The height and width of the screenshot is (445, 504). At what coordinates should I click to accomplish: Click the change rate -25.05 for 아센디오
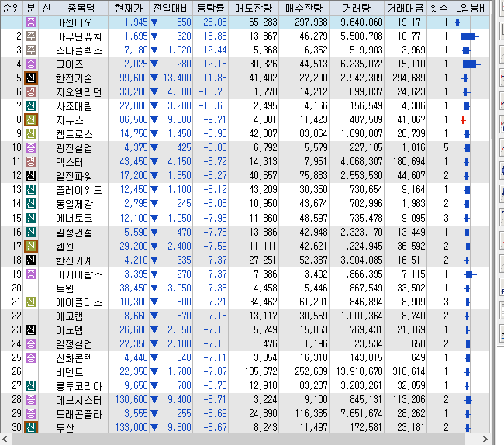click(x=212, y=22)
